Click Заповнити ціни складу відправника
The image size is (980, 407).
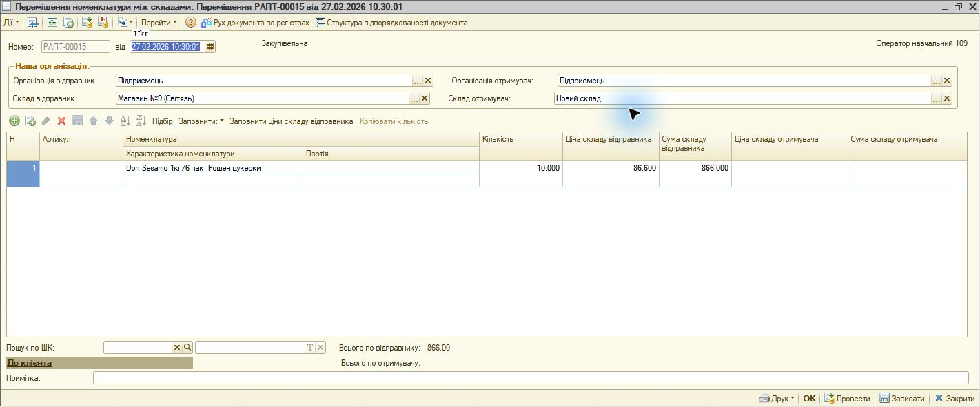tap(291, 121)
